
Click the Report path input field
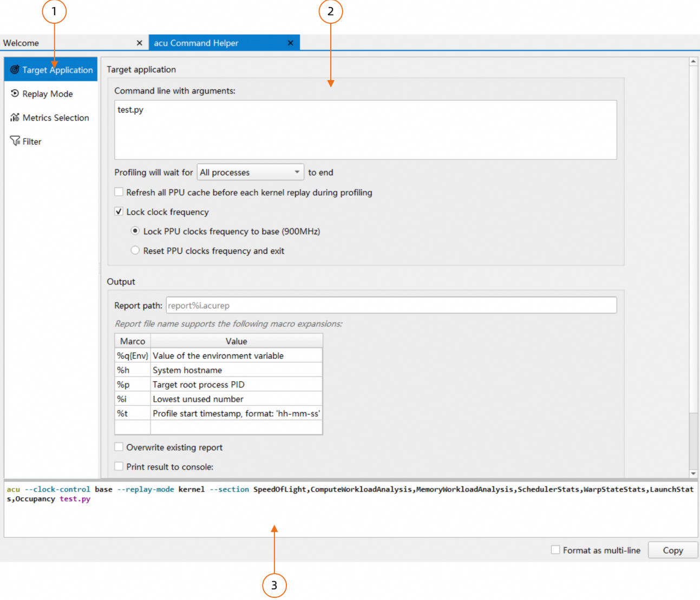click(391, 305)
